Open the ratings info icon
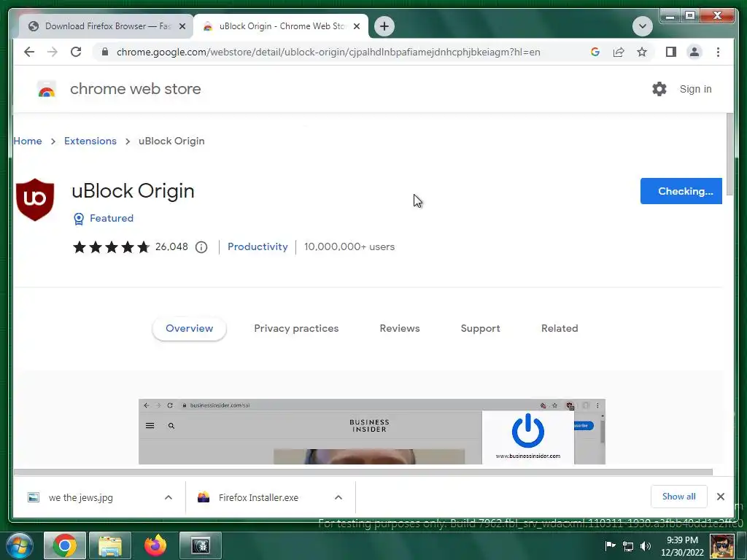 coord(201,247)
